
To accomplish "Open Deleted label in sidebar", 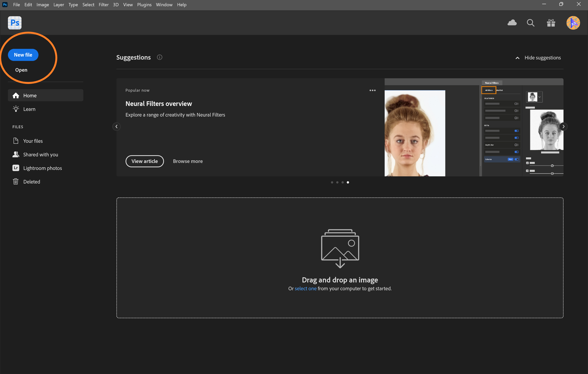I will click(x=32, y=182).
